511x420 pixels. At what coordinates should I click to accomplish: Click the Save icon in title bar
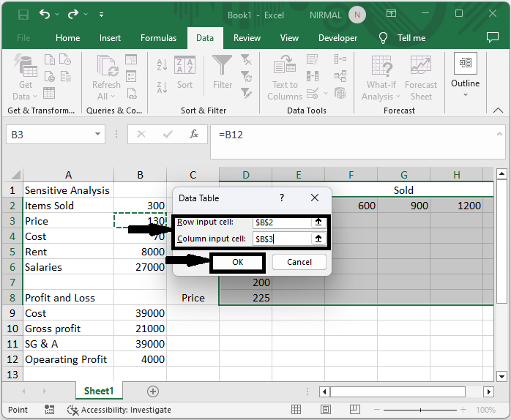tap(23, 15)
